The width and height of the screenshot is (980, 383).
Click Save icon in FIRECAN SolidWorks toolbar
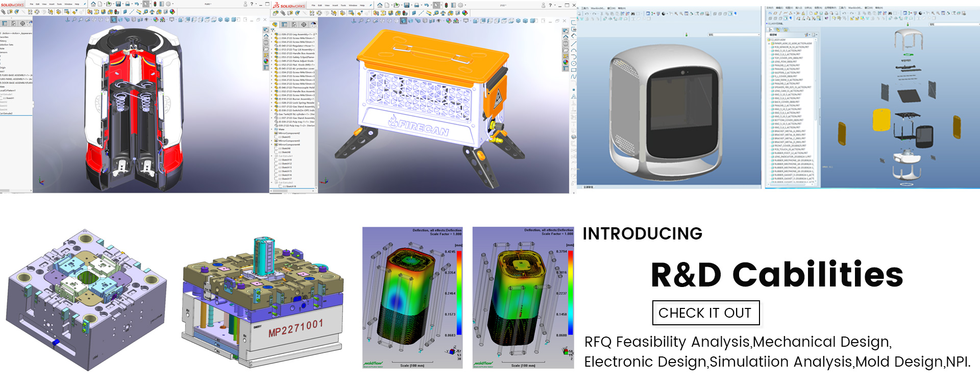tap(406, 5)
